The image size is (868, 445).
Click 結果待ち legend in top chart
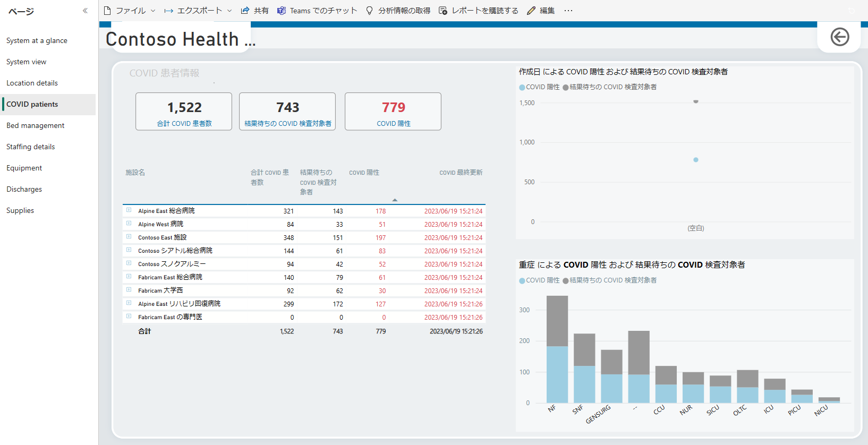point(610,87)
